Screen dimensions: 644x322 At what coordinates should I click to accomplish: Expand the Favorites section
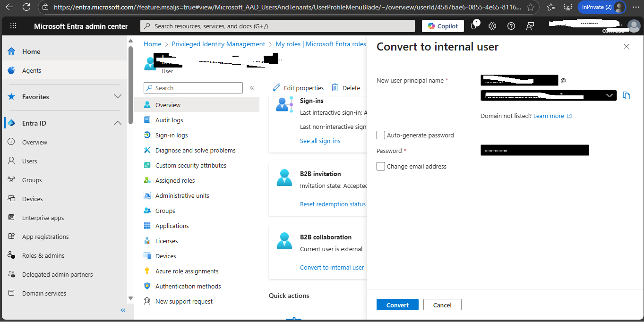tap(118, 97)
